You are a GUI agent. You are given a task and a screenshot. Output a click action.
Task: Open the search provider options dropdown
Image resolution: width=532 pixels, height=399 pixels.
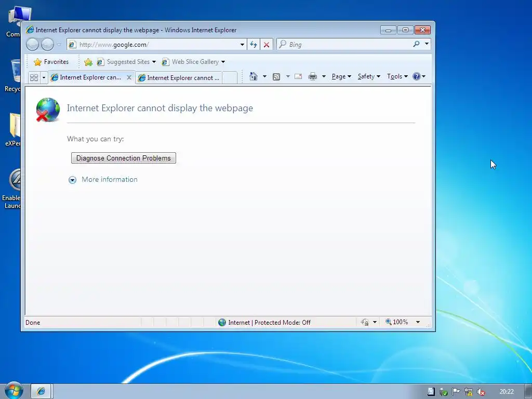(427, 44)
